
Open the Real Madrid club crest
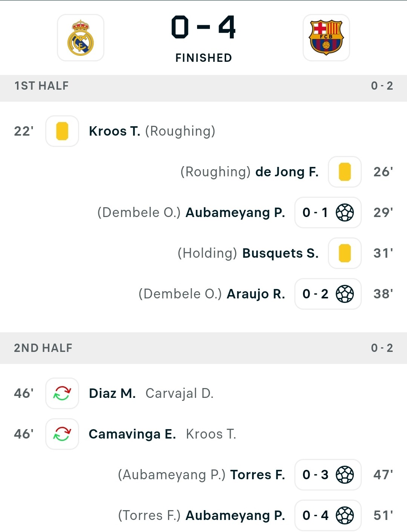[81, 38]
